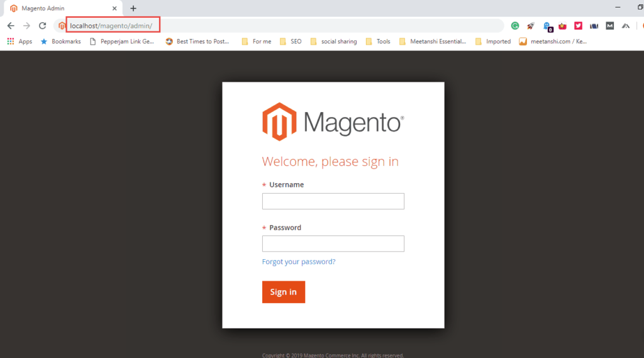
Task: Click the Magento site icon in address bar
Action: pos(62,26)
